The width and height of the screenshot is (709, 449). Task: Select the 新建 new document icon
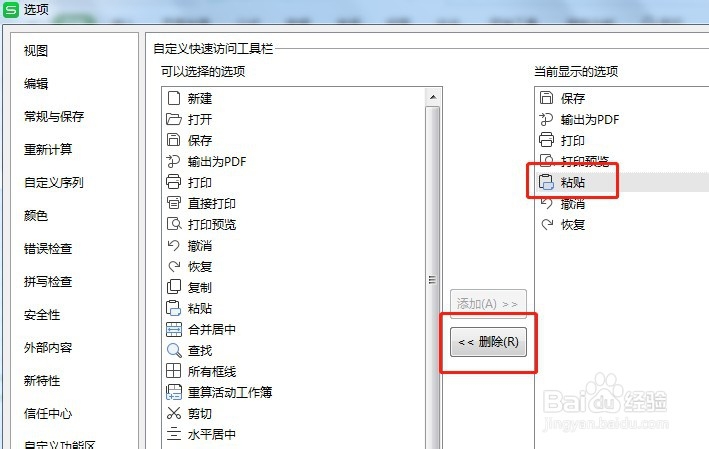pos(174,98)
